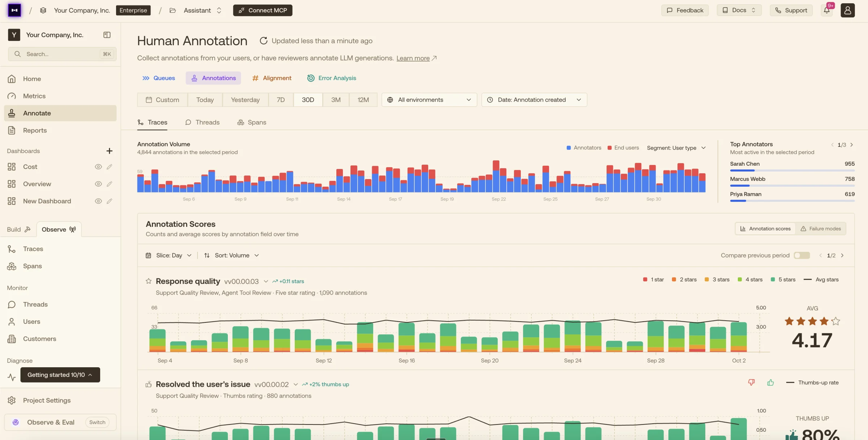Edit New Dashboard with pencil icon
Viewport: 868px width, 440px height.
tap(109, 201)
